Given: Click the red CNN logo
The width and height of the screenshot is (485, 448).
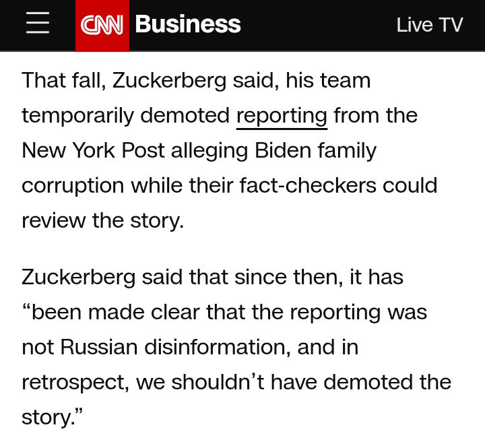Looking at the screenshot, I should [102, 26].
